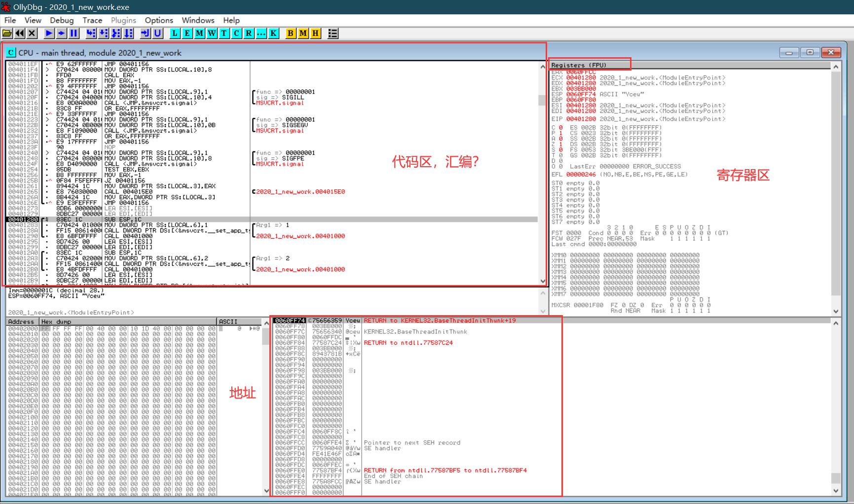
Task: Open the Windows menu
Action: point(198,20)
